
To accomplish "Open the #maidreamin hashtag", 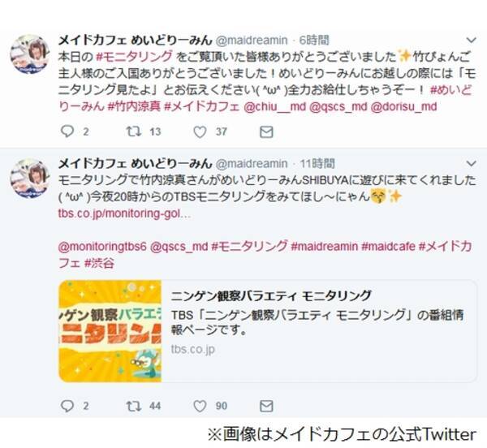I will click(x=324, y=247).
